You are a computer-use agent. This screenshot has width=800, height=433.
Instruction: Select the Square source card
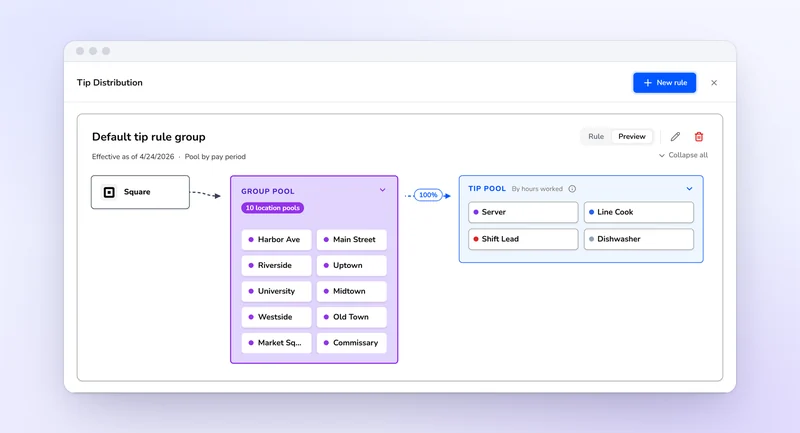tap(140, 192)
